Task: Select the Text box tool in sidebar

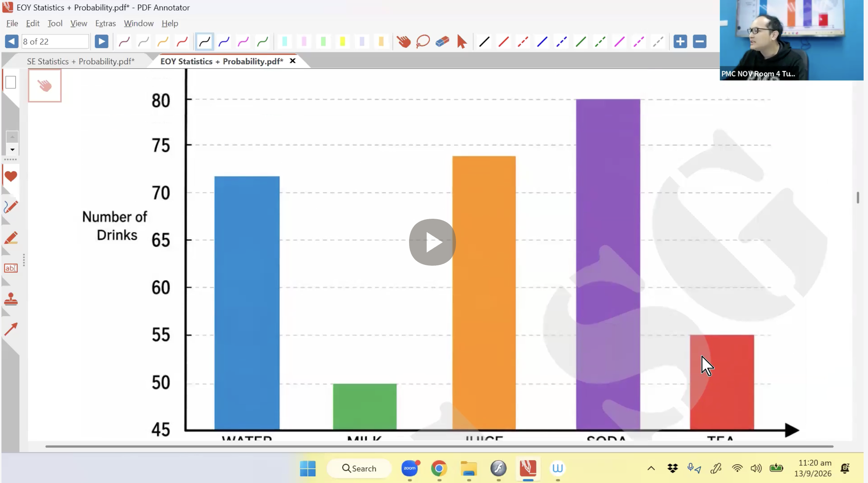Action: [x=11, y=268]
